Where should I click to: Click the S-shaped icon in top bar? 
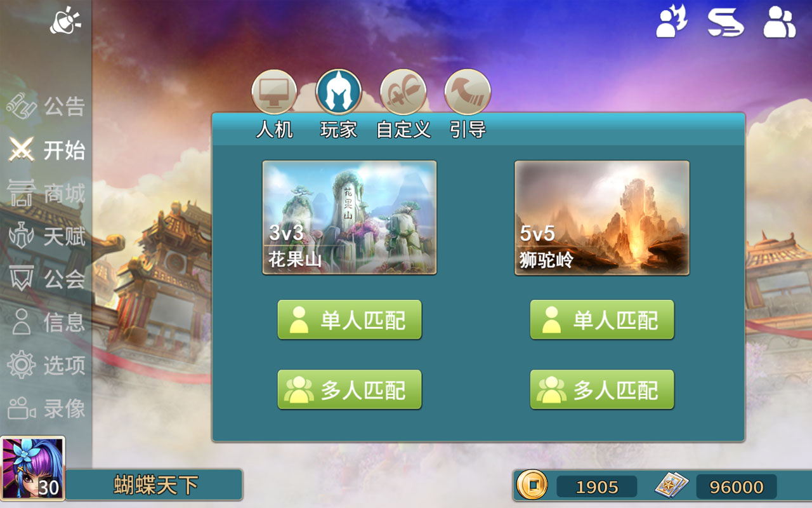(726, 22)
